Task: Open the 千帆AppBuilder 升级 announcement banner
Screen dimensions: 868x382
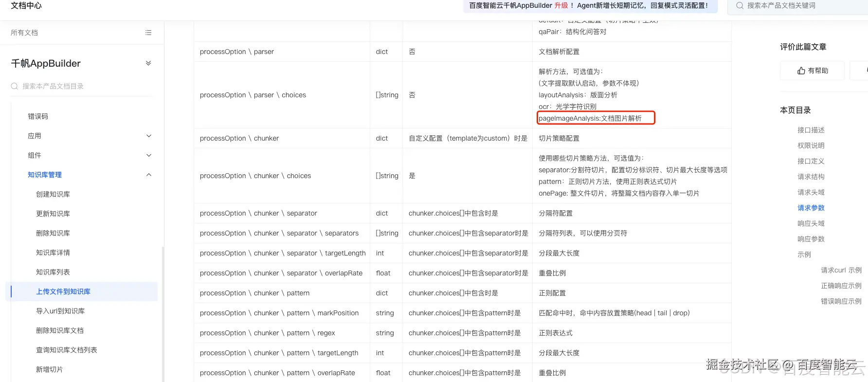Action: pyautogui.click(x=590, y=6)
